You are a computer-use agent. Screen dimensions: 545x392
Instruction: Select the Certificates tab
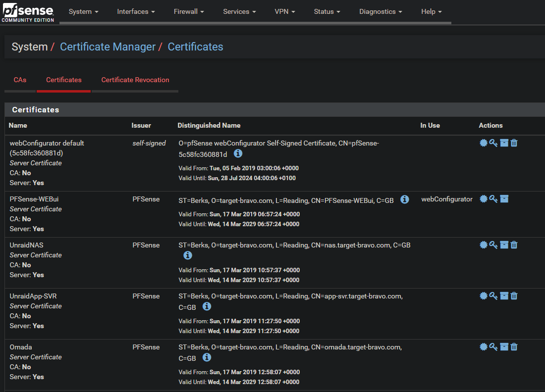point(63,80)
